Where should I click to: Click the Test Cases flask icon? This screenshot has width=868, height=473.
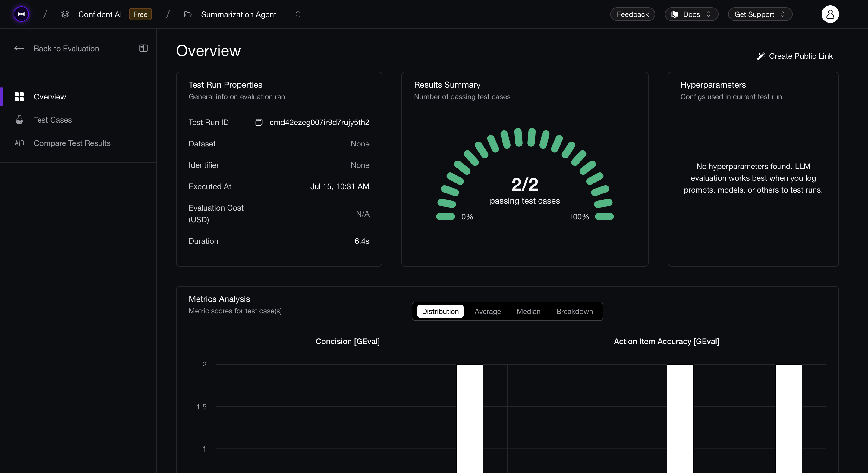pos(19,120)
